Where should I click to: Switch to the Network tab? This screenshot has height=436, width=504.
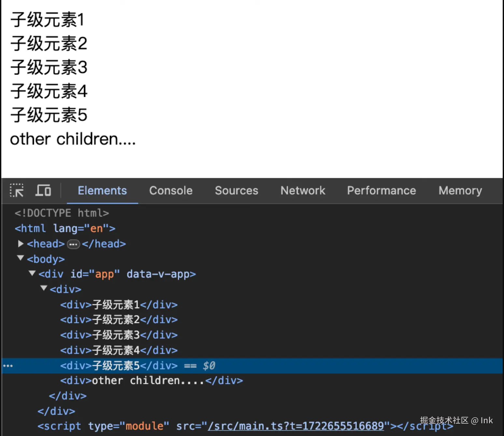(303, 191)
